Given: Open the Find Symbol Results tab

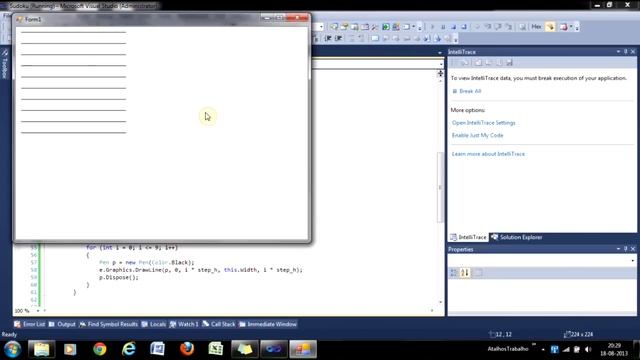Looking at the screenshot, I should point(108,324).
